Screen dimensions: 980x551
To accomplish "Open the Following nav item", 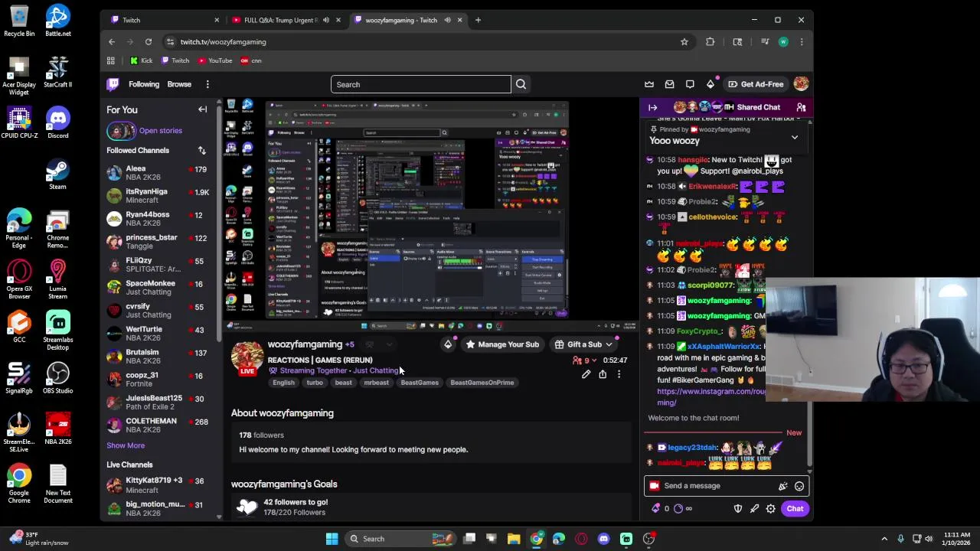I will (x=144, y=84).
